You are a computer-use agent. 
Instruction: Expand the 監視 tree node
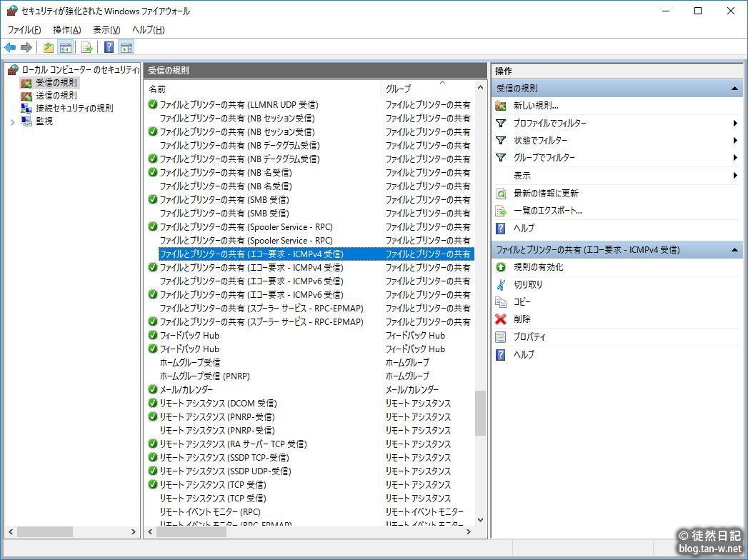(12, 121)
